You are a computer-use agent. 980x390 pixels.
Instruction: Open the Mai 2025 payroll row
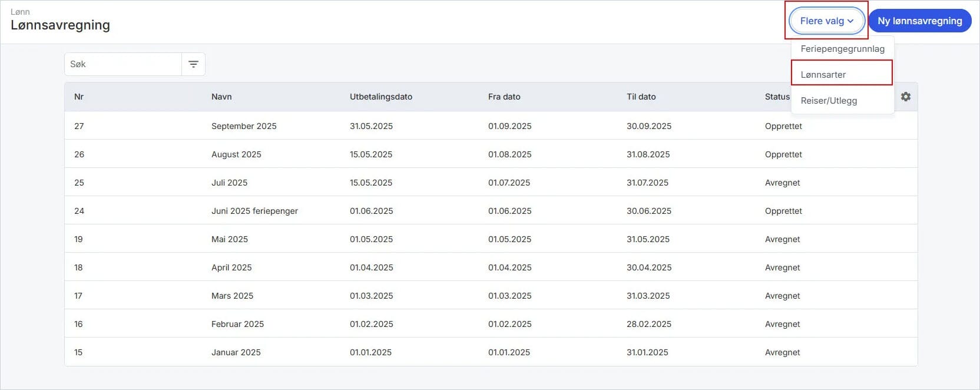pyautogui.click(x=491, y=239)
